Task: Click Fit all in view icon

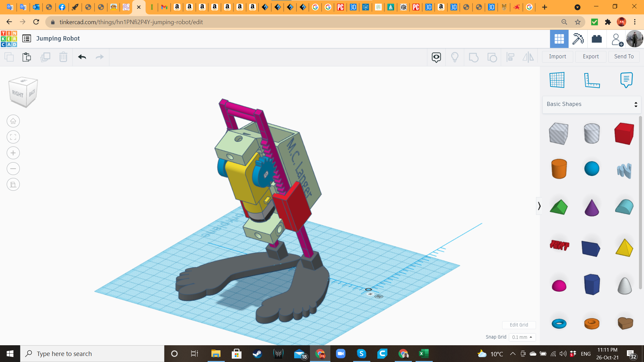Action: pyautogui.click(x=13, y=137)
